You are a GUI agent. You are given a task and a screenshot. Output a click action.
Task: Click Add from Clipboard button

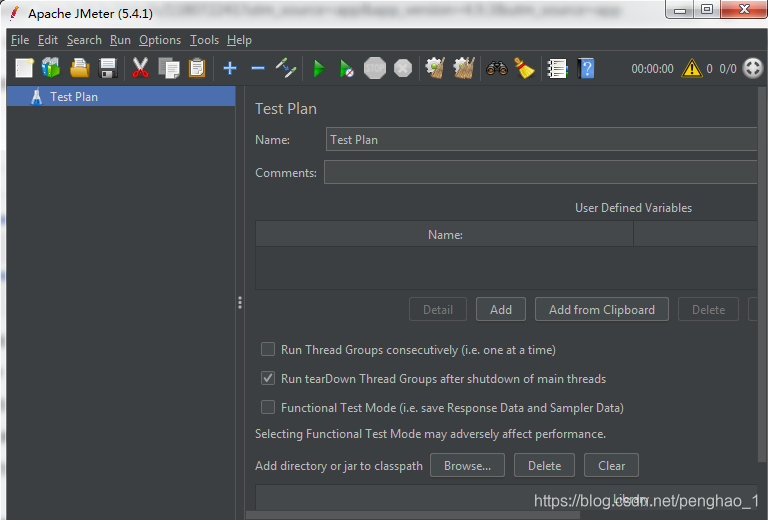(x=601, y=309)
